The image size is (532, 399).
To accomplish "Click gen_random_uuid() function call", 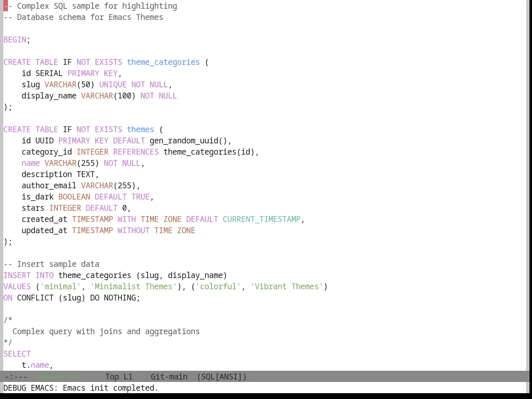I will [188, 140].
